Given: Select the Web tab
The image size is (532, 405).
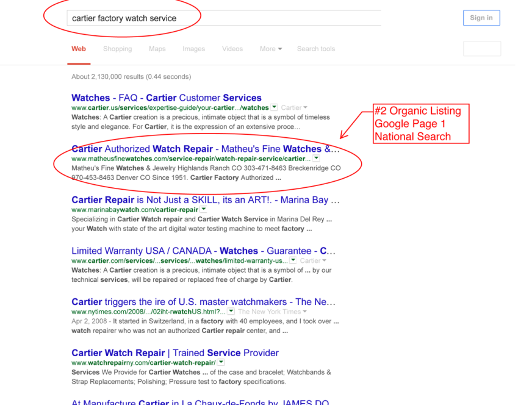Looking at the screenshot, I should [x=79, y=49].
